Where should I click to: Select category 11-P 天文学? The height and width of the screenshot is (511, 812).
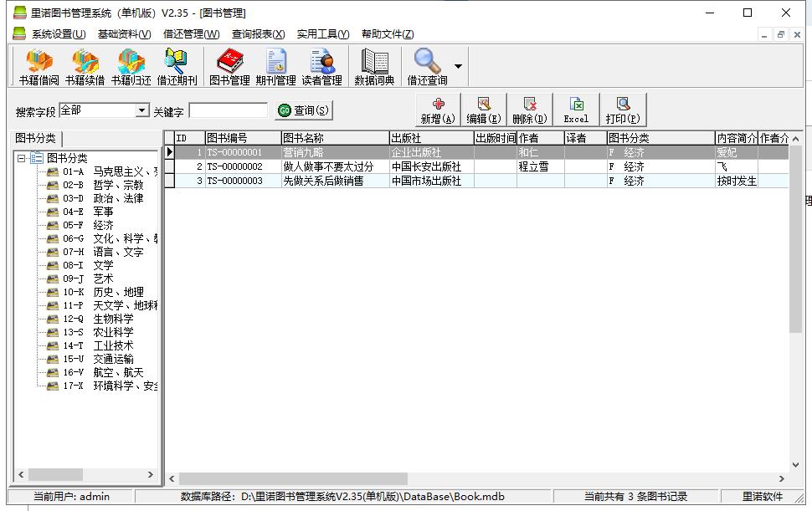click(110, 305)
